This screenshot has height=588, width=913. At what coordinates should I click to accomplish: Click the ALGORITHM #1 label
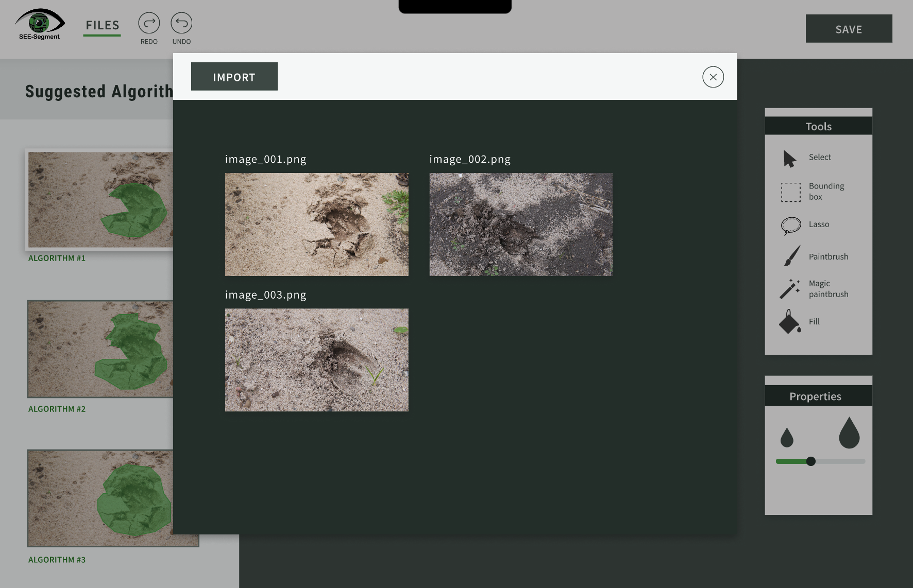(x=57, y=258)
